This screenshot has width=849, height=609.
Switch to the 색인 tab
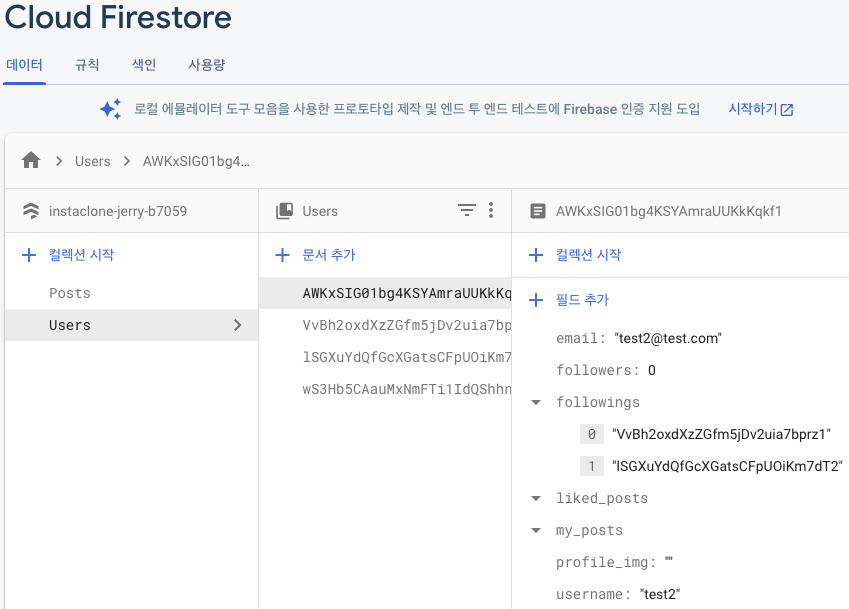point(144,65)
